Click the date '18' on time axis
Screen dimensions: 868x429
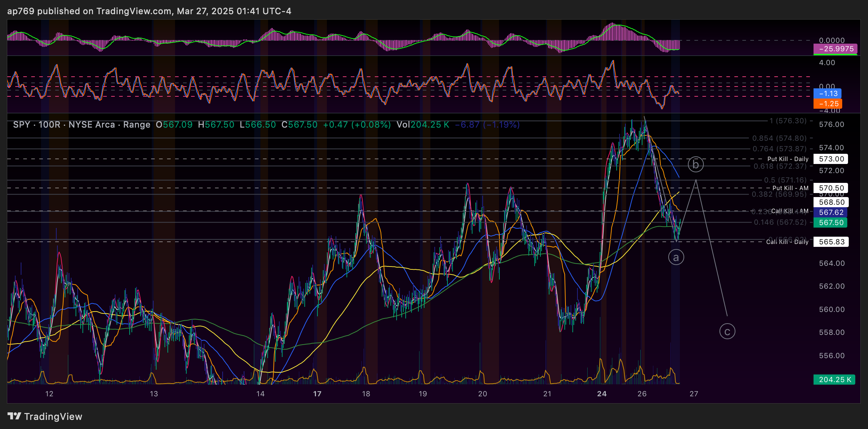tap(366, 394)
